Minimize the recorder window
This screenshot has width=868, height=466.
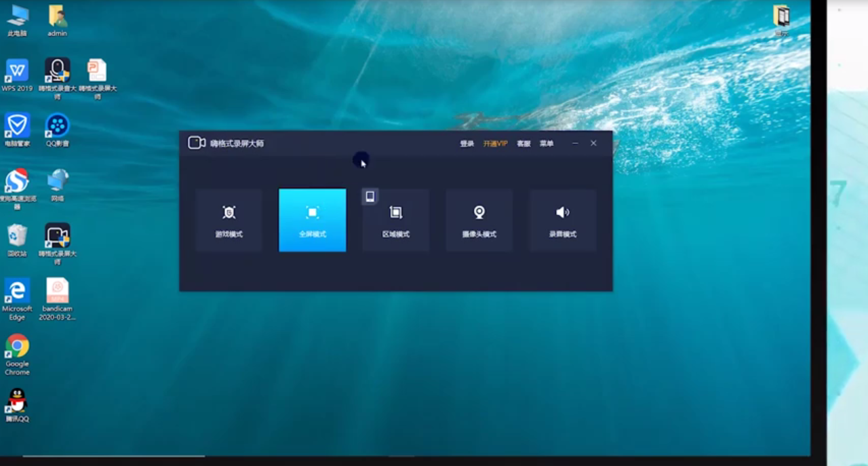coord(576,143)
